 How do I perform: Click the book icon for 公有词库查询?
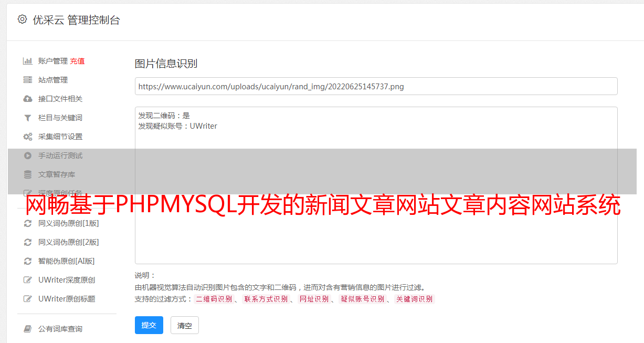tap(27, 329)
